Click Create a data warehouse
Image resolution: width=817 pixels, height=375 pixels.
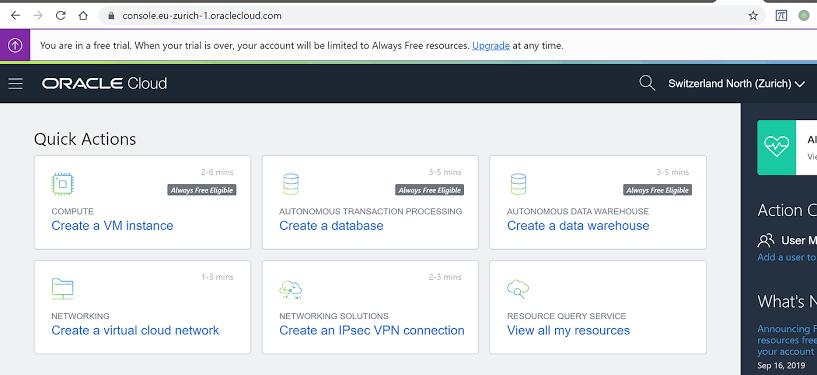coord(578,226)
